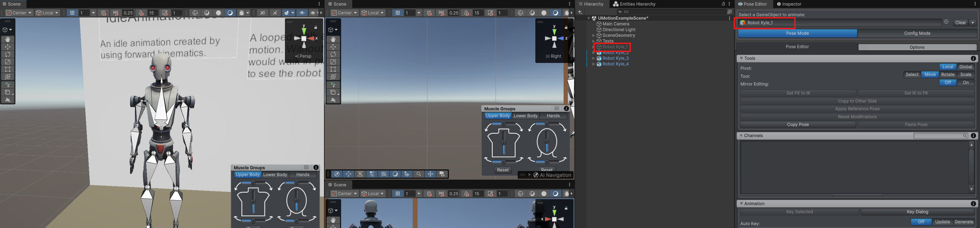Viewport: 980px width, 228px height.
Task: Set Auto Key to Update
Action: tap(942, 222)
